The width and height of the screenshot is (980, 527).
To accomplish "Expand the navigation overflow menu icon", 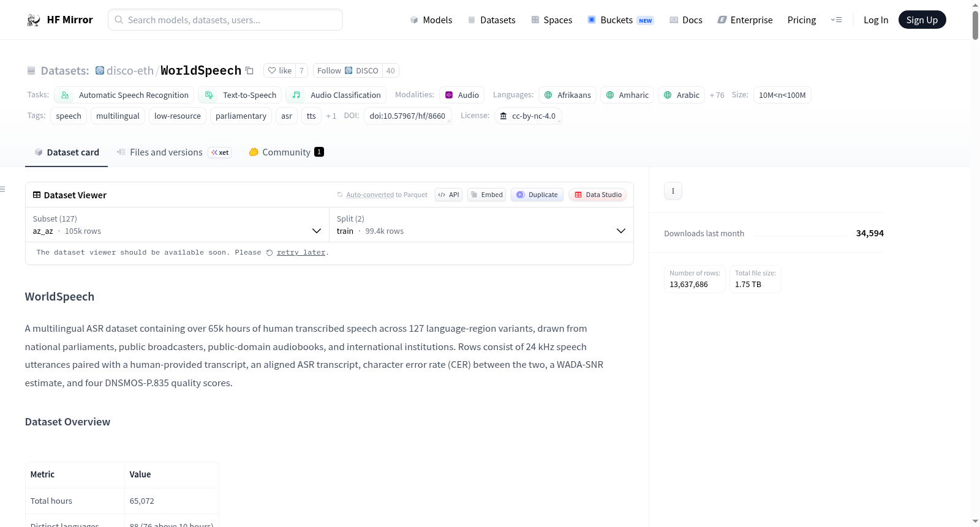I will point(836,20).
